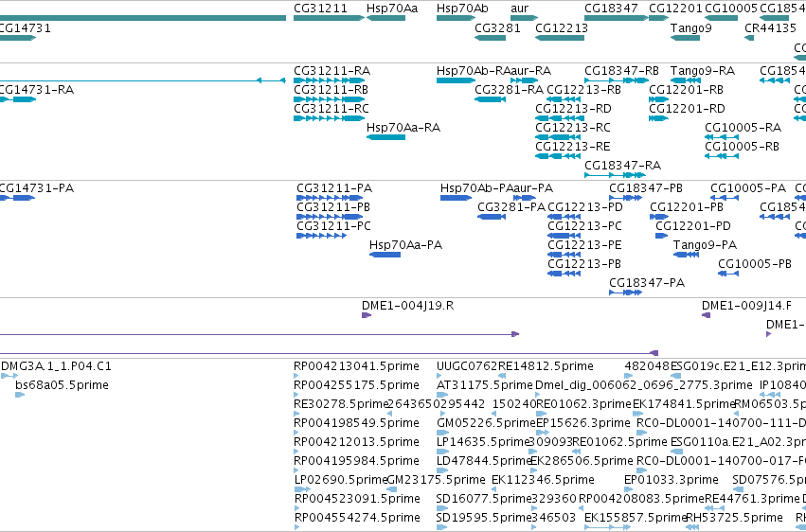This screenshot has height=532, width=806.
Task: Select EST RP004213041.5prime
Action: point(296,376)
